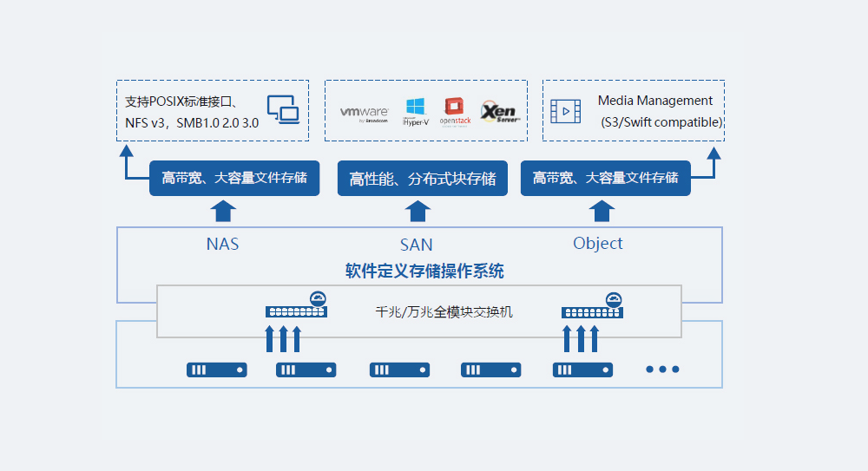Screen dimensions: 868x471
Task: Click the middle server icon of the five
Action: click(x=399, y=370)
